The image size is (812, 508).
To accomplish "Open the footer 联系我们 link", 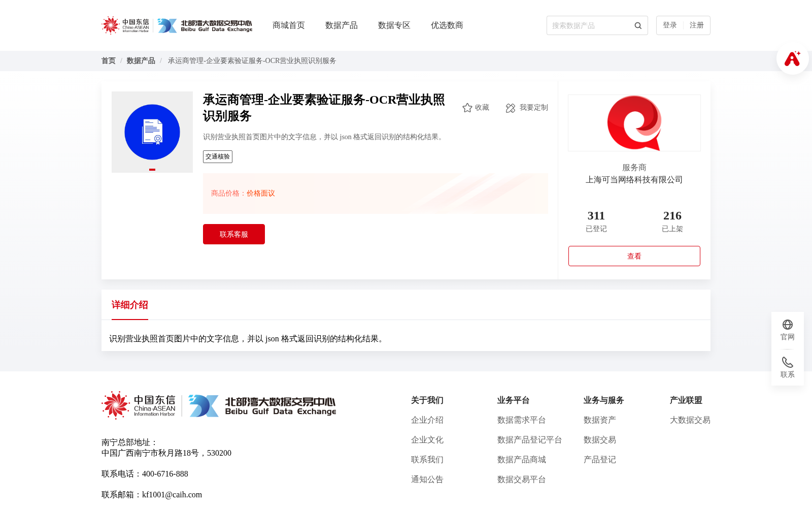I will (x=427, y=460).
